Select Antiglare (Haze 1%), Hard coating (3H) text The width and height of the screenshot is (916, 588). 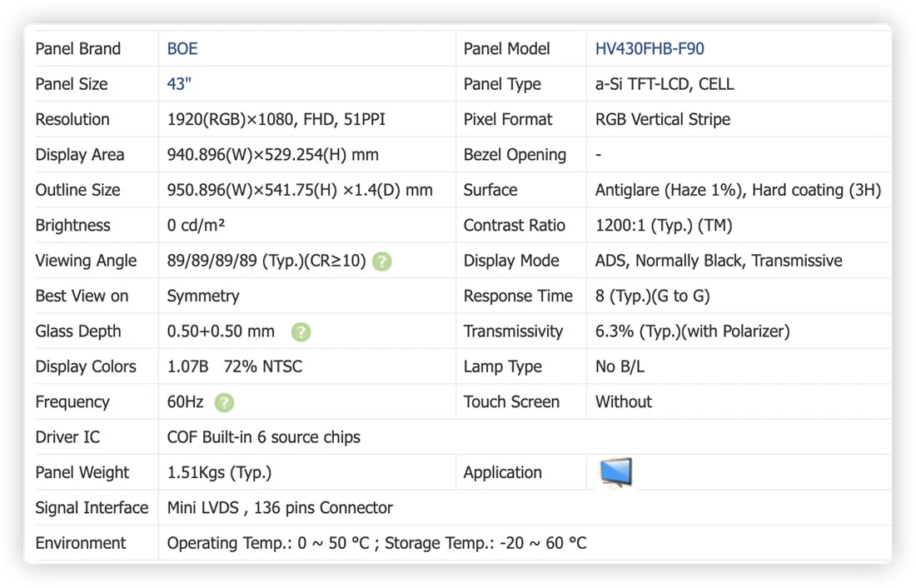pos(739,190)
